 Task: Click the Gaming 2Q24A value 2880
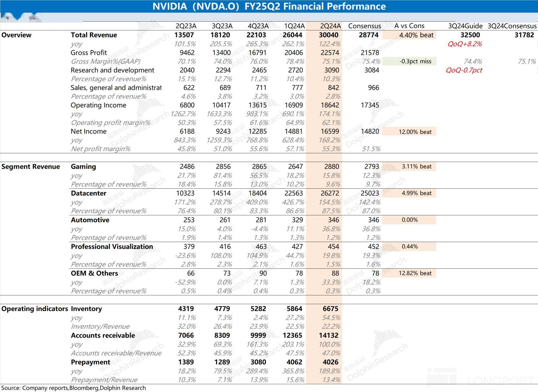[x=332, y=167]
